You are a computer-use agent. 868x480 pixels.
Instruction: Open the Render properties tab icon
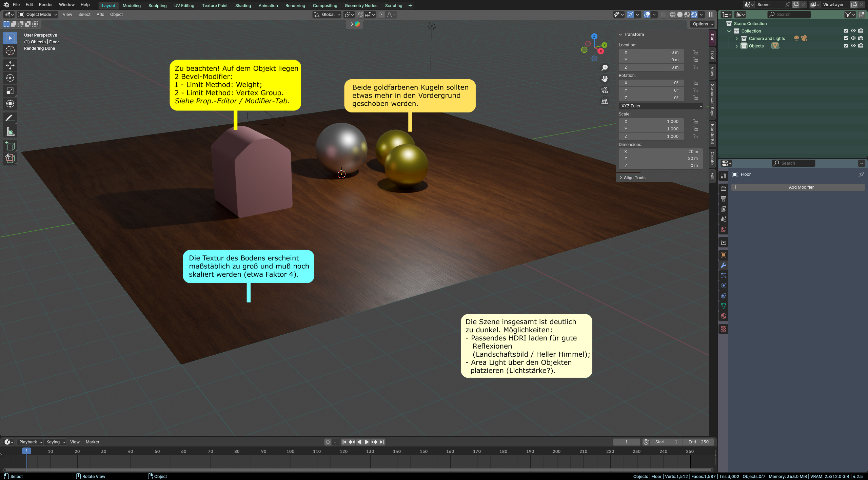724,188
